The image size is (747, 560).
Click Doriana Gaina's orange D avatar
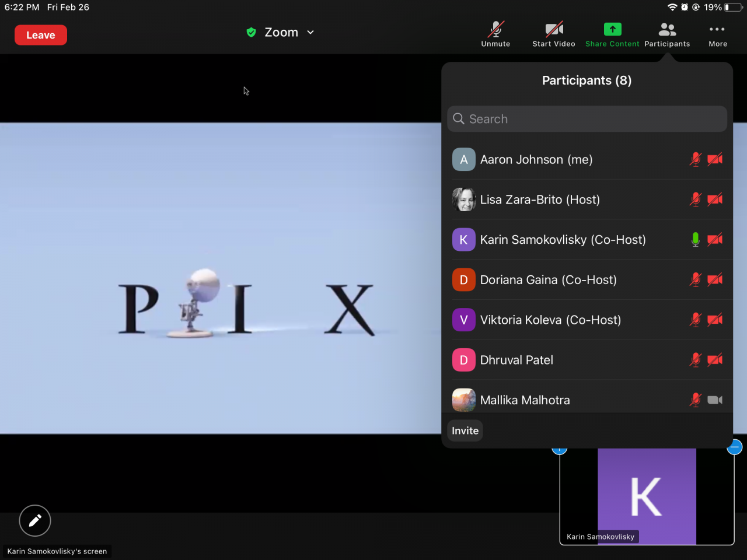coord(464,280)
